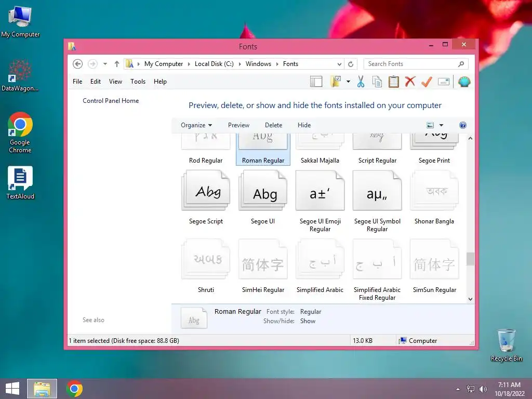The height and width of the screenshot is (399, 532).
Task: Select Simplified Arabic Fixed Regular font
Action: [377, 259]
